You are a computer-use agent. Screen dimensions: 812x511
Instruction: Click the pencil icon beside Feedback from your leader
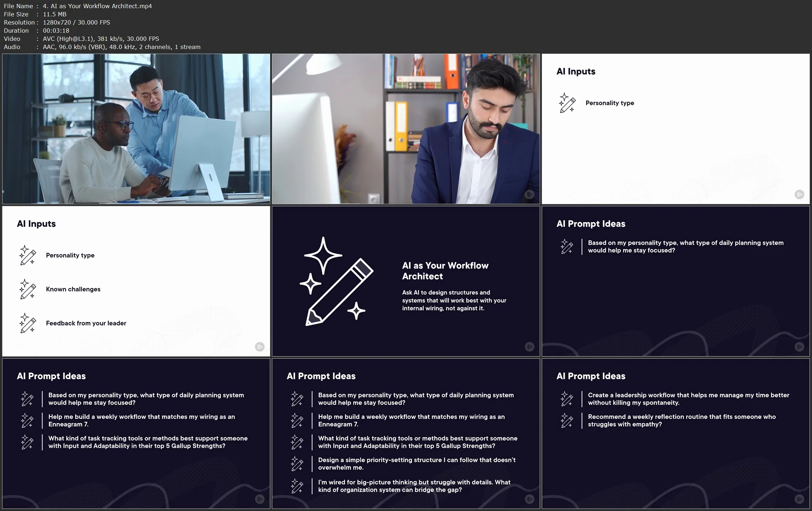coord(28,323)
